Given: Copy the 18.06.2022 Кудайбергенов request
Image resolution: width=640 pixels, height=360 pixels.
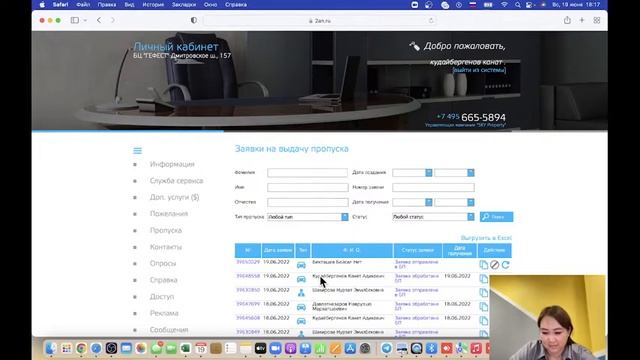Looking at the screenshot, I should (x=484, y=320).
